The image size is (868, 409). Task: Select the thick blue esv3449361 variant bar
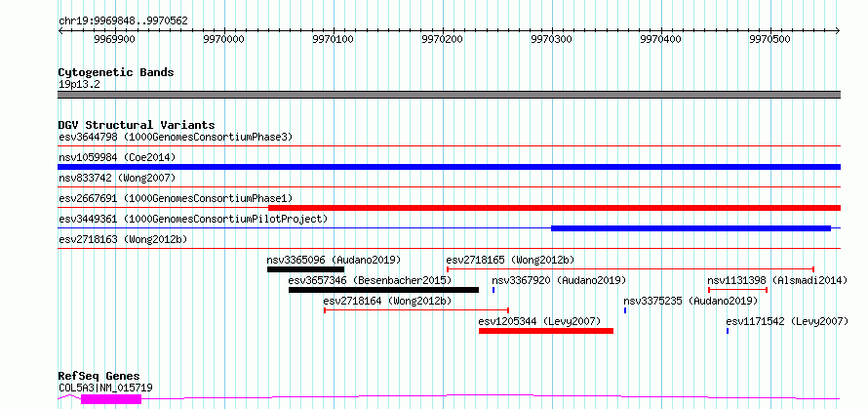[x=690, y=228]
